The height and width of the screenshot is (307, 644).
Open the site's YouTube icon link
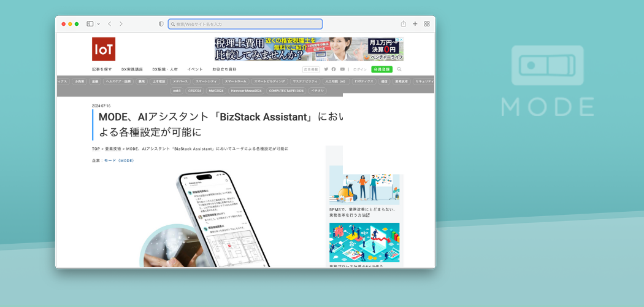click(342, 69)
